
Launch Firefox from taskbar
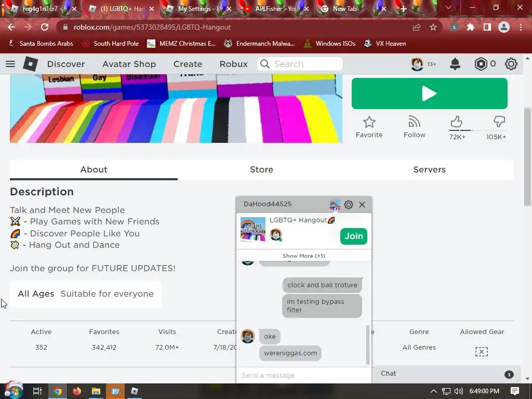77,391
